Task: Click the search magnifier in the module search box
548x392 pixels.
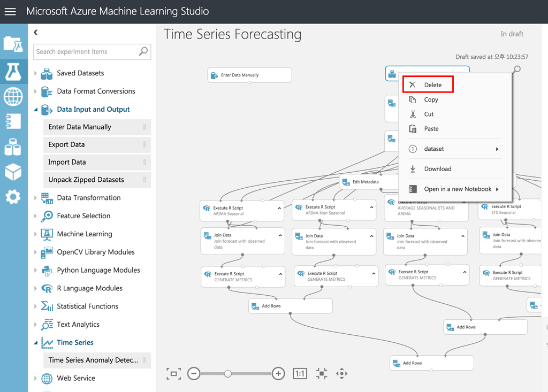Action: pyautogui.click(x=143, y=51)
